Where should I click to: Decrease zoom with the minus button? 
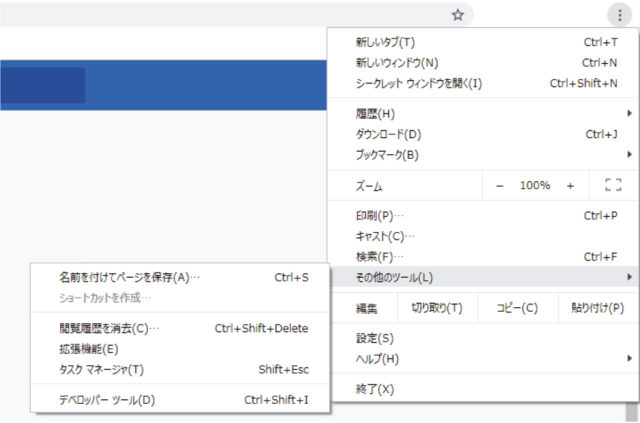[500, 186]
